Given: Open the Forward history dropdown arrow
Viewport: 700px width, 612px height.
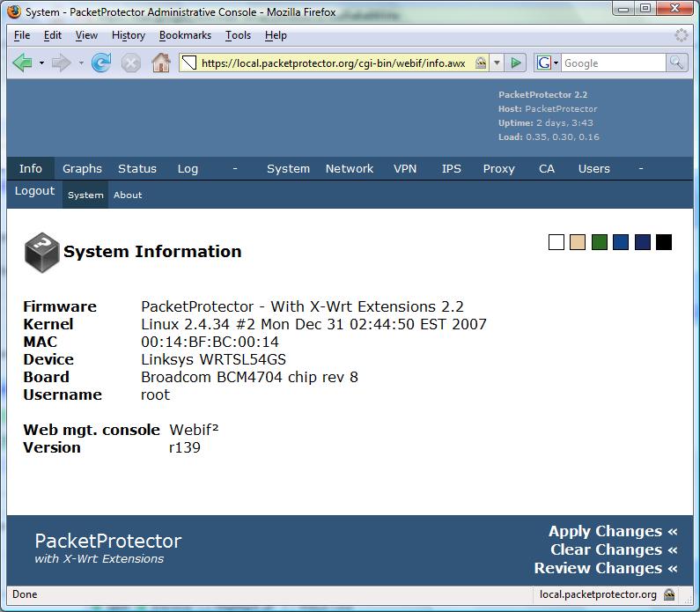Looking at the screenshot, I should 81,63.
